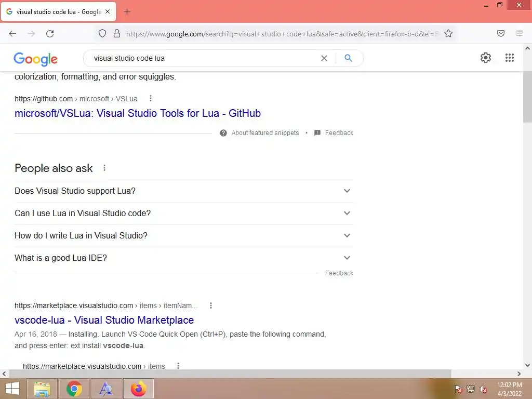This screenshot has width=532, height=399.
Task: Click the marketplace.visualstudio.com › items breadcrumb at bottom
Action: 94,366
